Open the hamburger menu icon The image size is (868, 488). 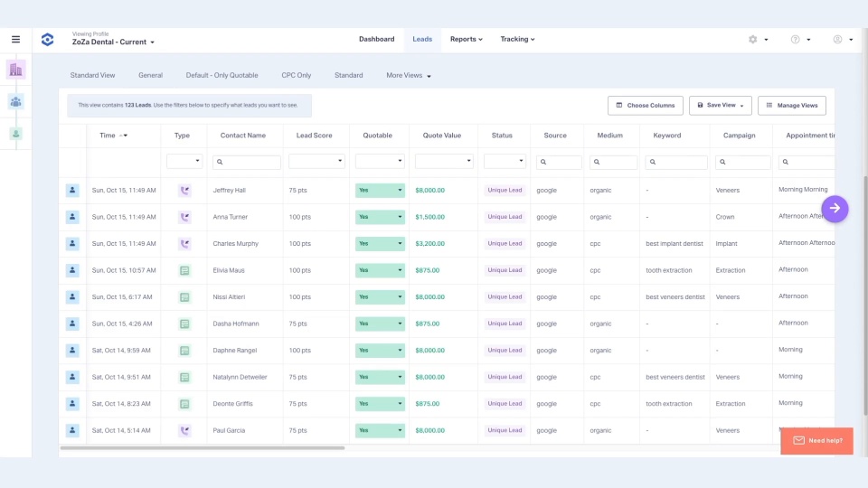15,40
